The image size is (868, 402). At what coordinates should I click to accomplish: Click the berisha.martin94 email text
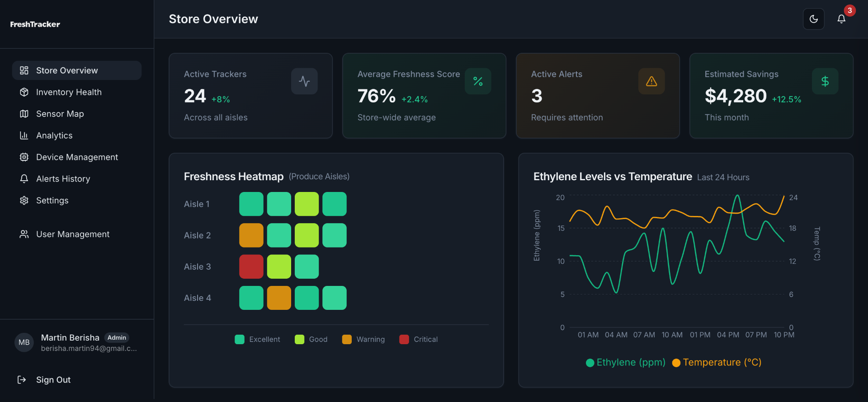89,349
